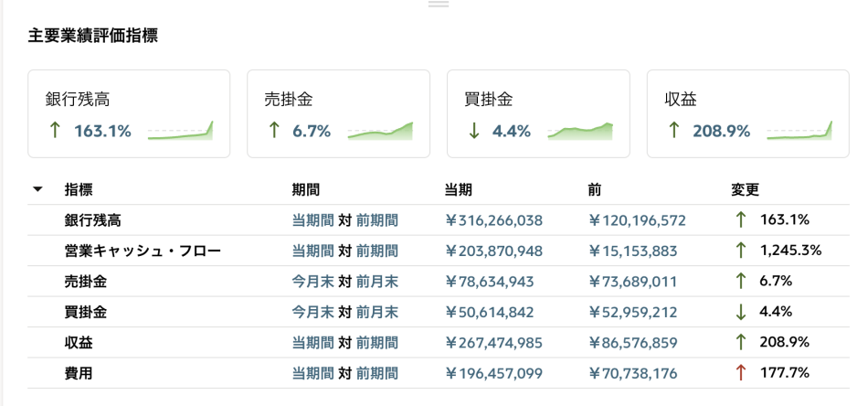Screen dimensions: 868x406
Task: Click 今月末 link in 売掛金 row
Action: coord(312,282)
